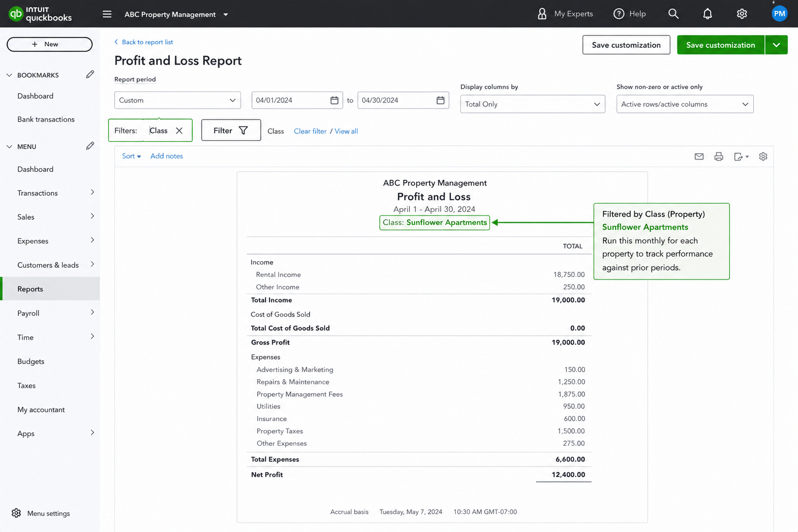Screen dimensions: 798x532
Task: Email the report
Action: (699, 156)
